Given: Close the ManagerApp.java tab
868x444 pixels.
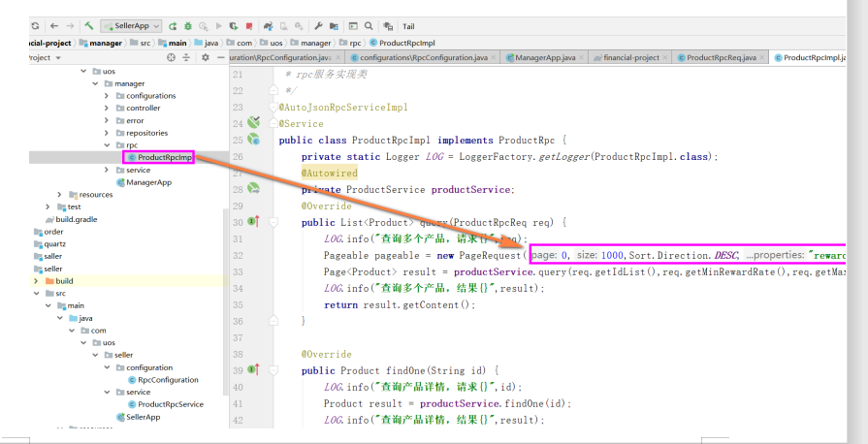Looking at the screenshot, I should coord(582,57).
